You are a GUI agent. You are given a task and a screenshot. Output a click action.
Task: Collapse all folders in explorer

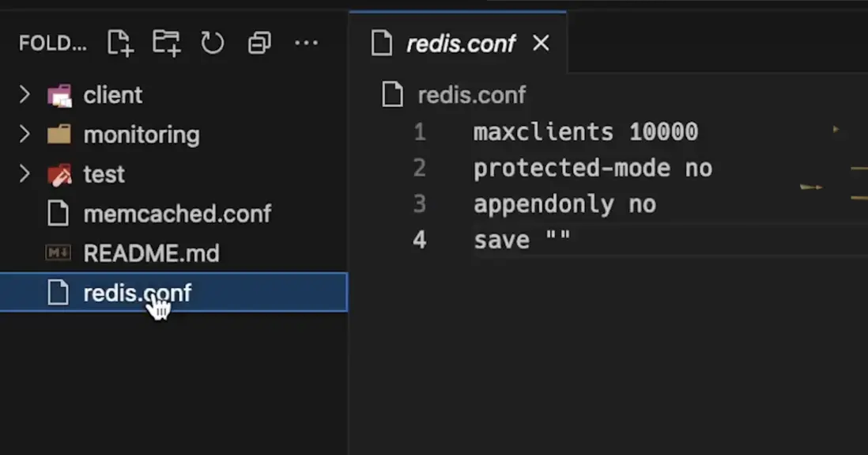[259, 43]
